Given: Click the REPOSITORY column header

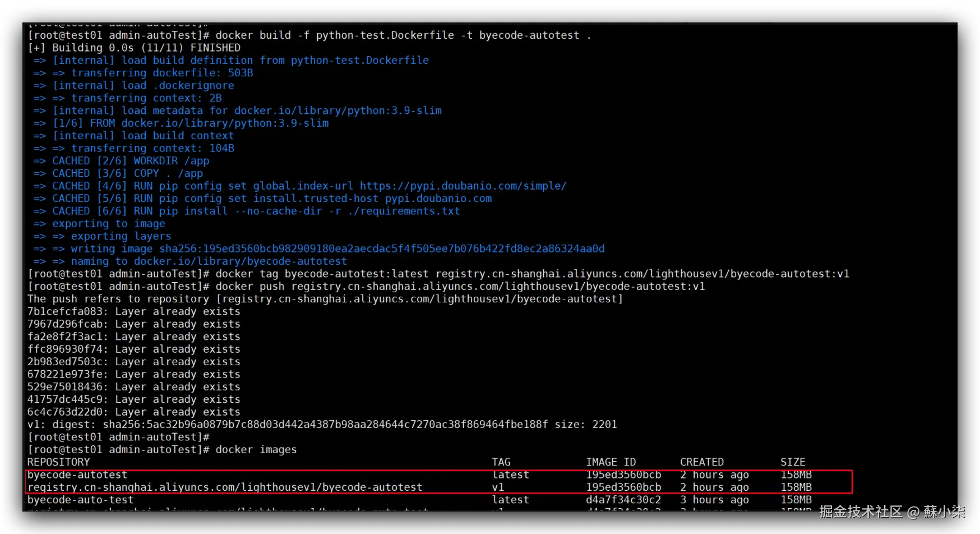Looking at the screenshot, I should tap(58, 462).
